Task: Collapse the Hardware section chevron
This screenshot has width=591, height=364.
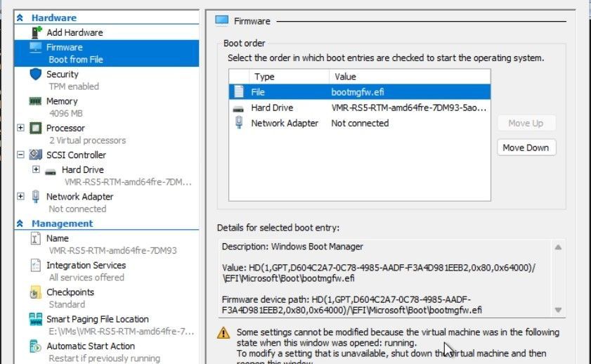Action: tap(20, 18)
